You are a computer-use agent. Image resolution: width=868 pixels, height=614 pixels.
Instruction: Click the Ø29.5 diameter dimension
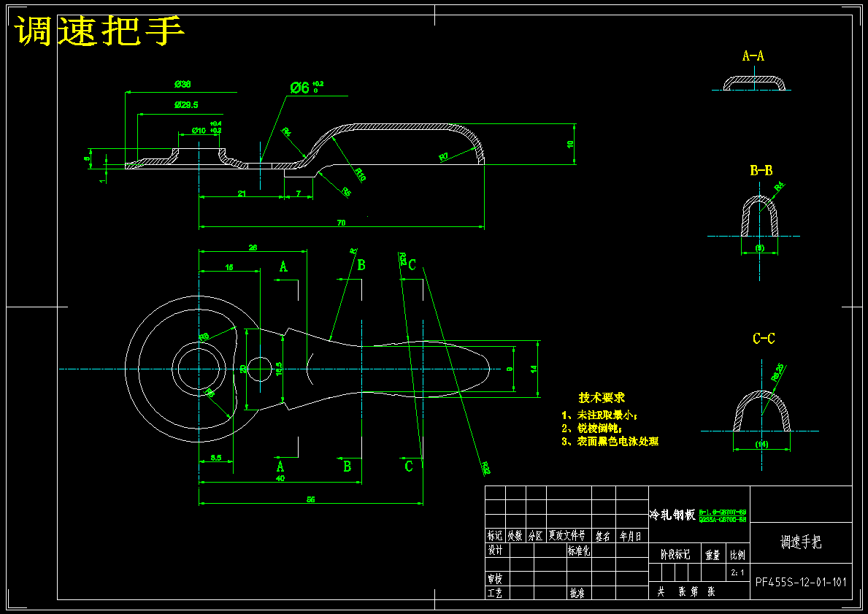[186, 104]
